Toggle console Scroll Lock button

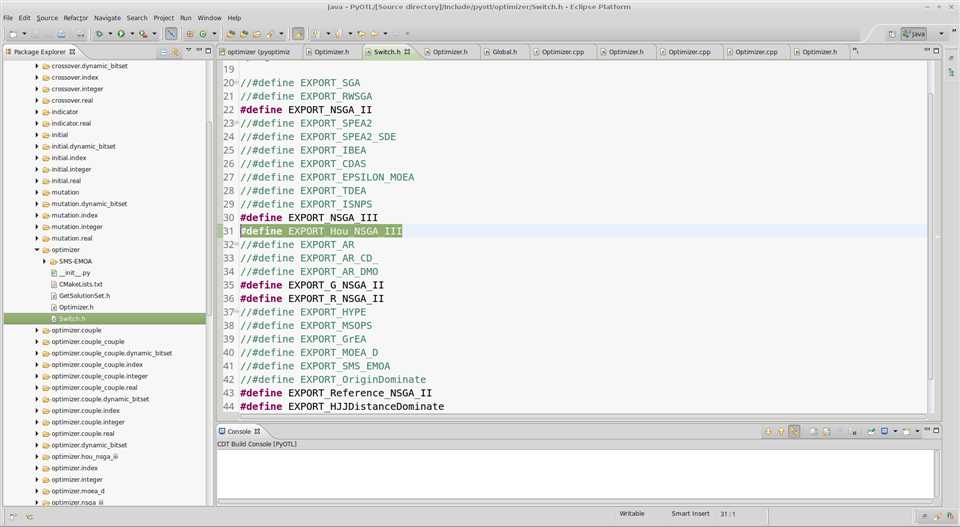(x=827, y=432)
